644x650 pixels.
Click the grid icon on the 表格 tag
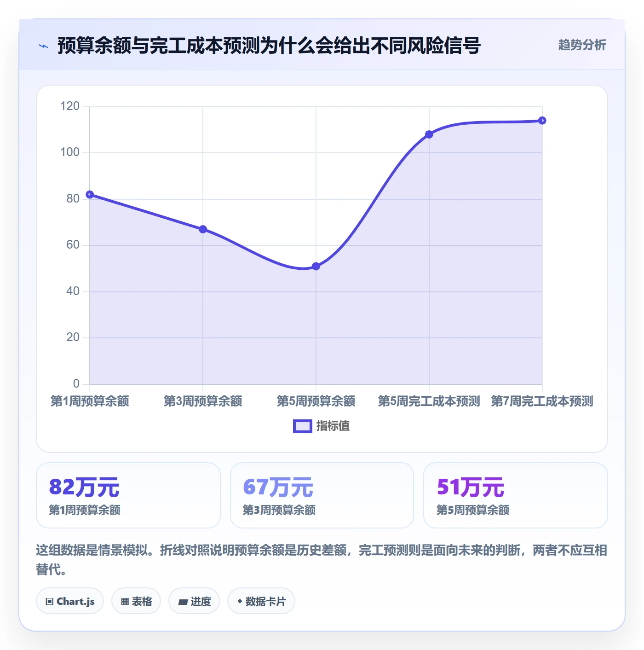(125, 601)
